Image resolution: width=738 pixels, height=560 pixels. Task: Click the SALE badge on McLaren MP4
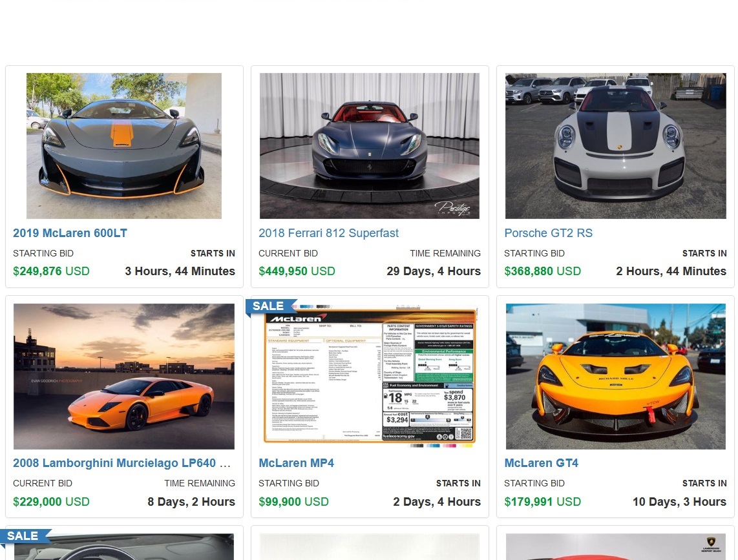pyautogui.click(x=270, y=306)
